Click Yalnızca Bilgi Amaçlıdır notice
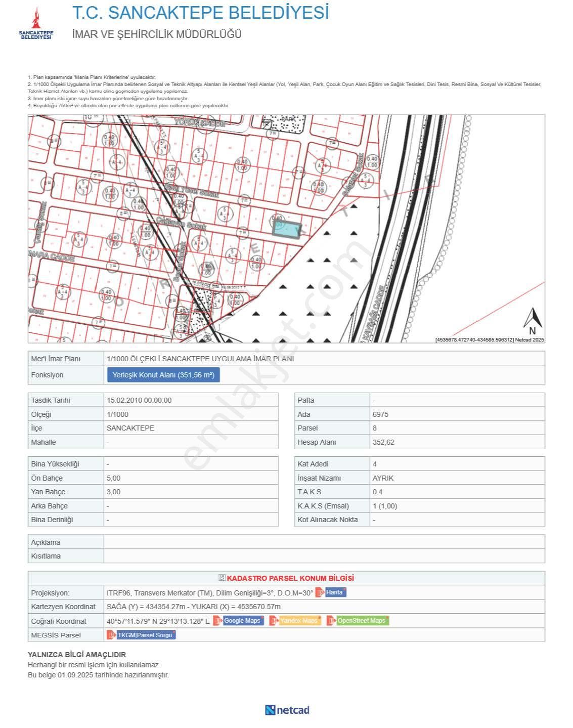 click(77, 654)
